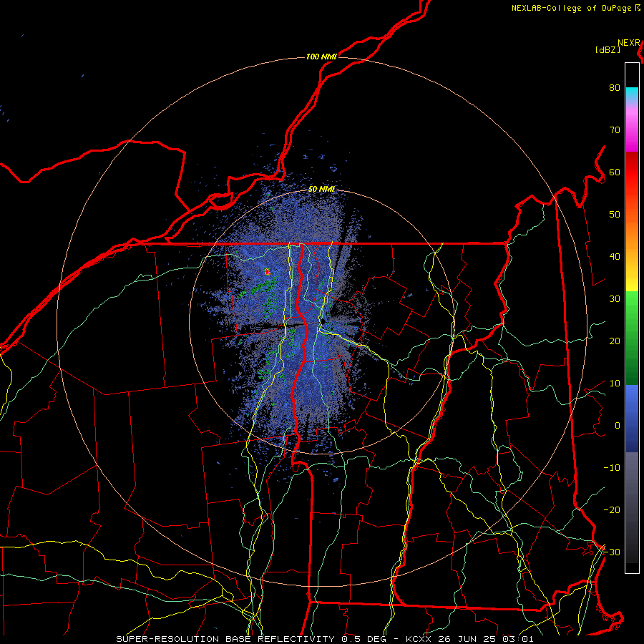Click the -20 dBZ scale value
The width and height of the screenshot is (644, 644).
click(612, 510)
